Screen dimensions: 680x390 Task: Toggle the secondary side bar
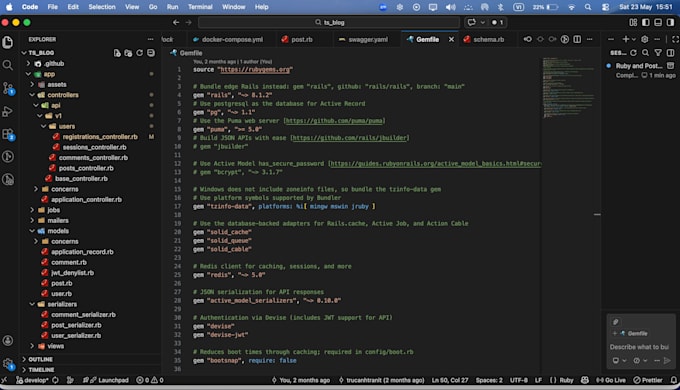(x=670, y=22)
